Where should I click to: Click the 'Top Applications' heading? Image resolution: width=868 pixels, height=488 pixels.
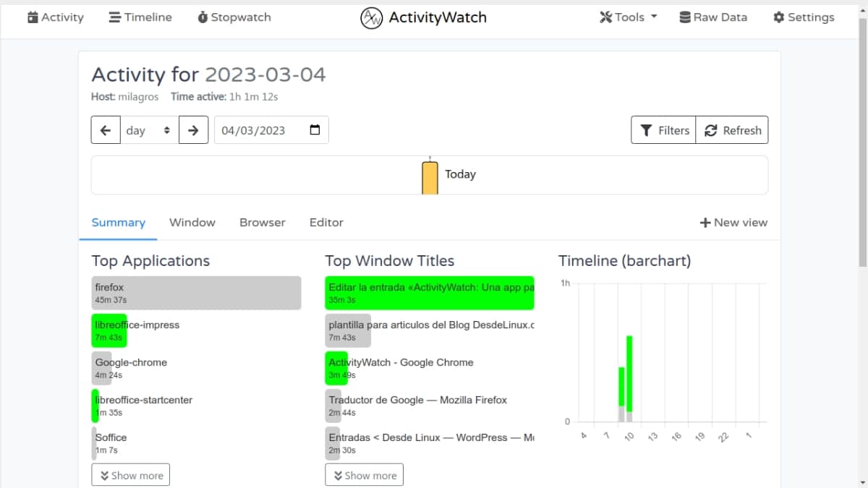pos(150,261)
